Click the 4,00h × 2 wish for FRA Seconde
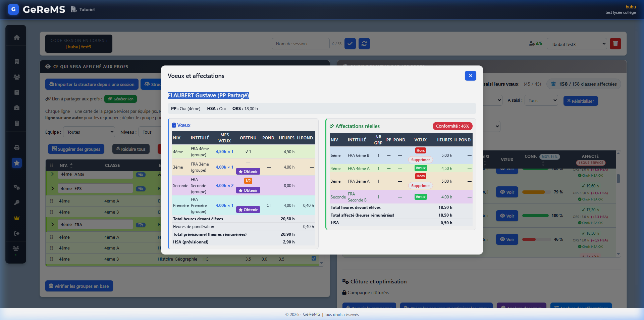644x320 pixels. (x=224, y=186)
